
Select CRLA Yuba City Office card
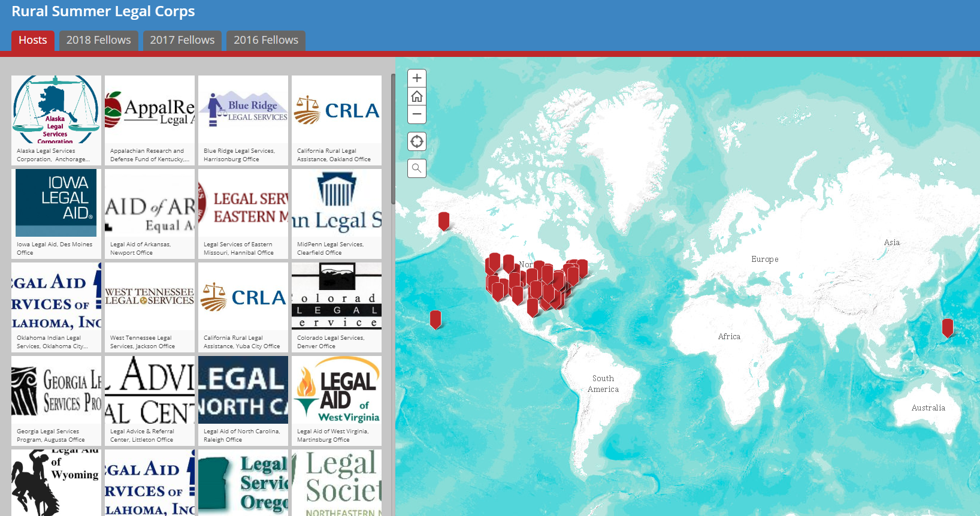click(x=243, y=307)
